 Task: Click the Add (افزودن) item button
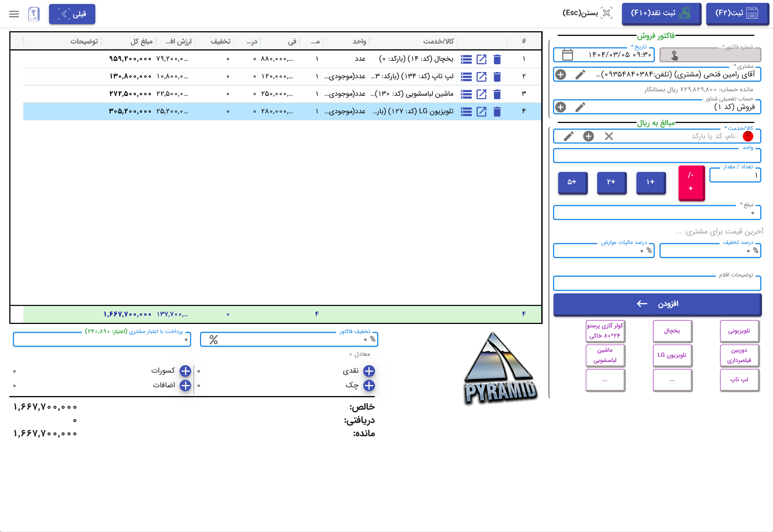[657, 304]
